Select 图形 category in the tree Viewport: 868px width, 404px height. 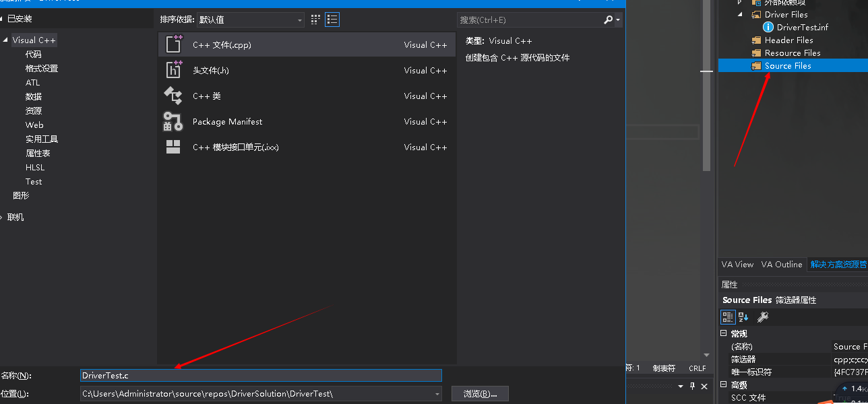[x=21, y=196]
